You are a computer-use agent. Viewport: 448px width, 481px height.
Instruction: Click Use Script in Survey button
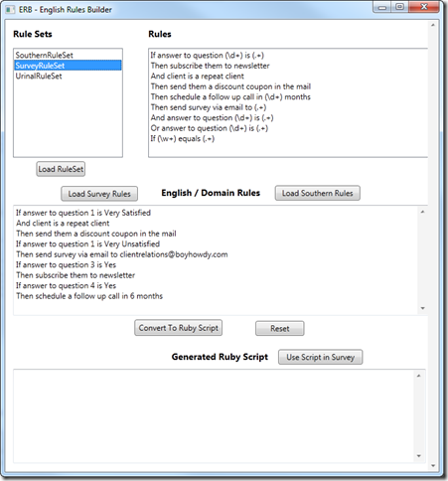(x=320, y=357)
